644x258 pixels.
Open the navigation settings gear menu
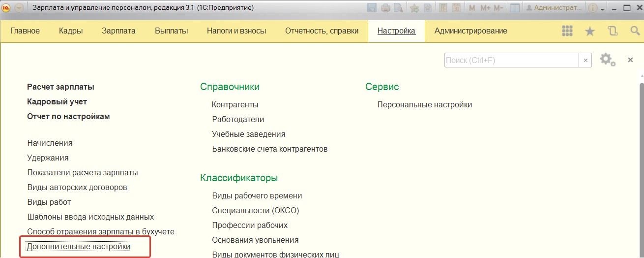[608, 60]
